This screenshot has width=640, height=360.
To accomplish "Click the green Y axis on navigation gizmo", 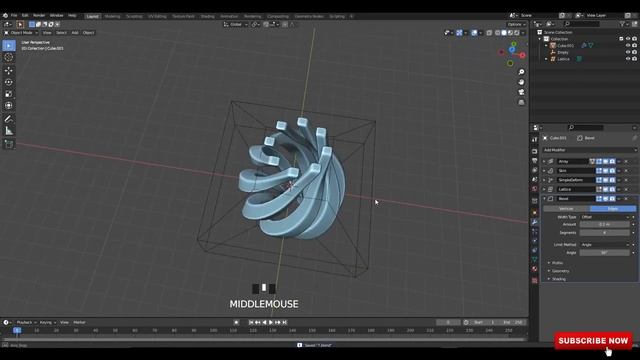I will point(514,44).
